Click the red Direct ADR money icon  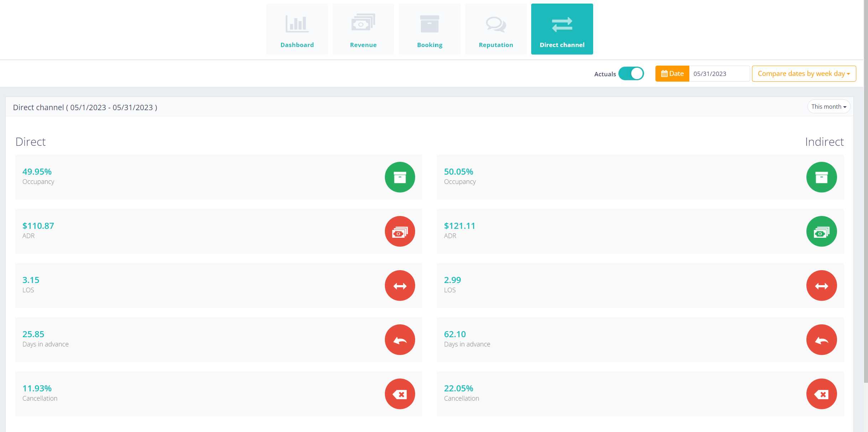[x=400, y=231]
